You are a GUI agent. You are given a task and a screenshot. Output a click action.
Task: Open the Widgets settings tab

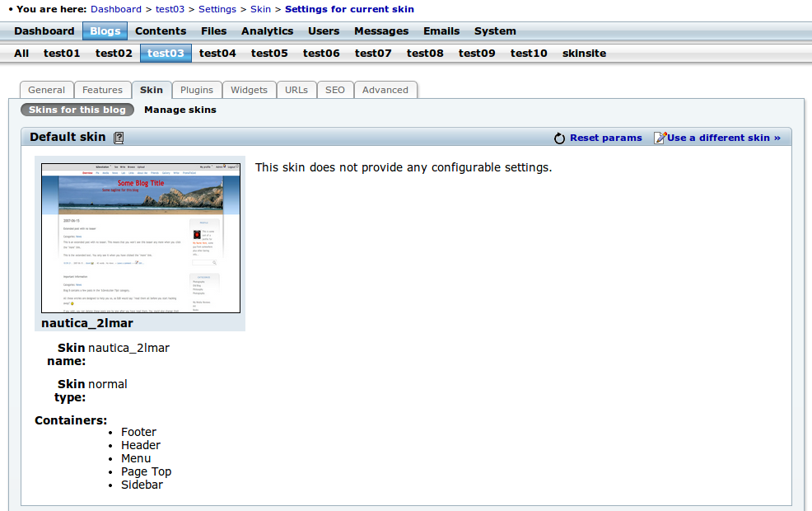[249, 90]
